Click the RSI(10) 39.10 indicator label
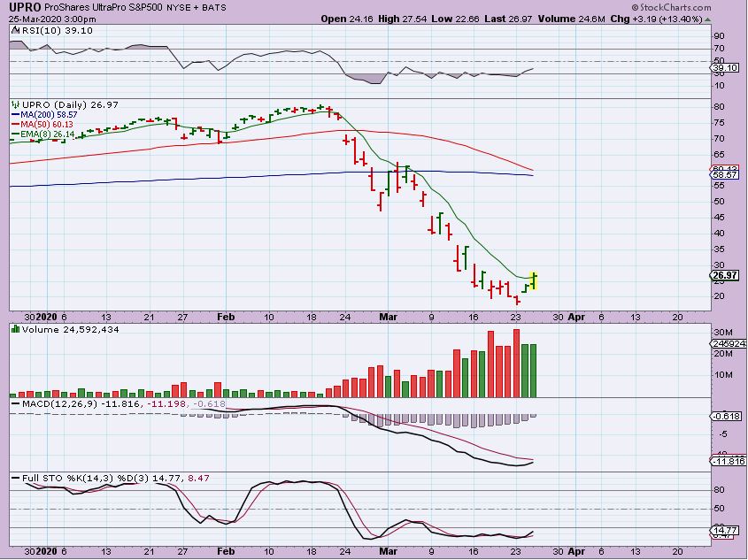Screen dimensions: 748x560 [58, 30]
